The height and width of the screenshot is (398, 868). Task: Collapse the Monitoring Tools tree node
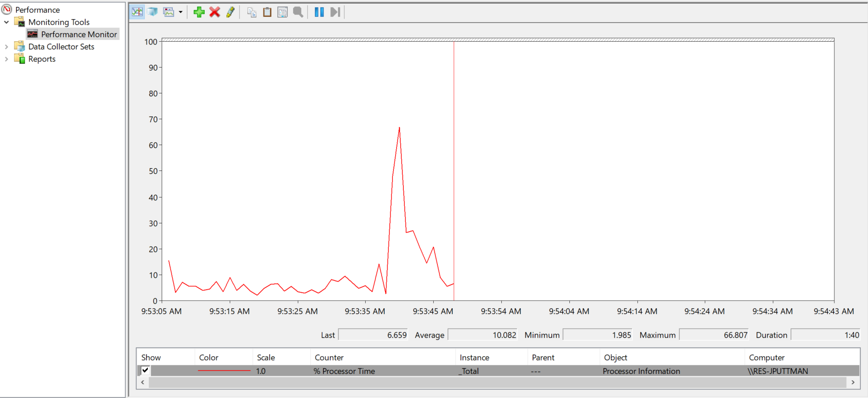pos(6,22)
